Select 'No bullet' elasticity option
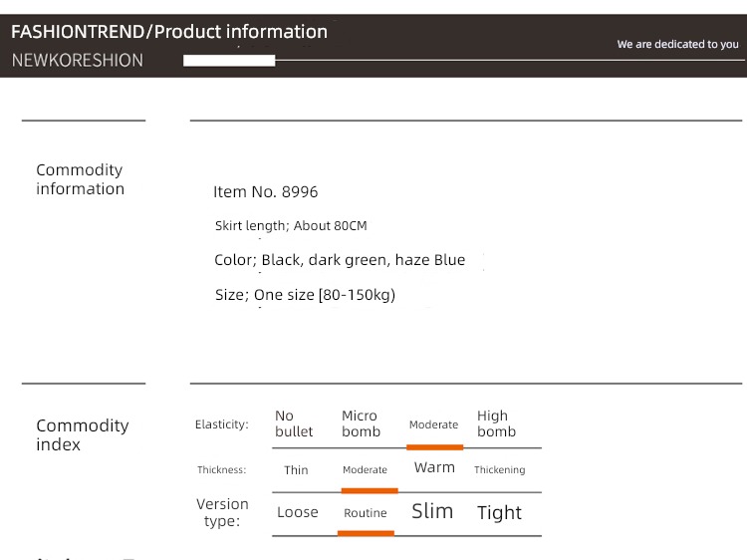 294,423
